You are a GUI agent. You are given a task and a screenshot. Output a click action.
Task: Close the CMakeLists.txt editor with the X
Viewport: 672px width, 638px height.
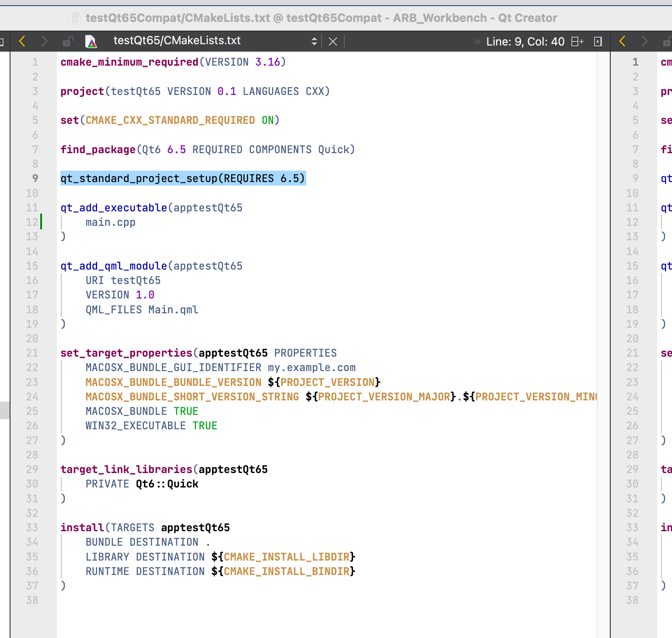pos(333,41)
